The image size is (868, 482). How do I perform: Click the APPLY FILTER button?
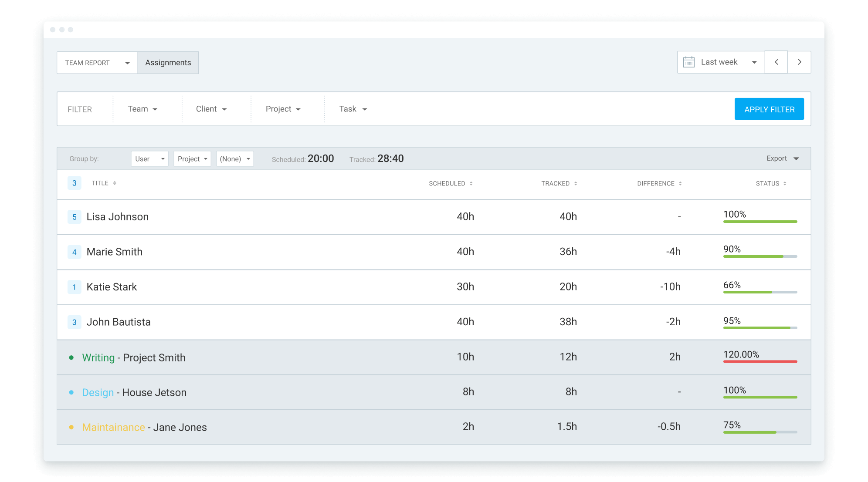769,109
